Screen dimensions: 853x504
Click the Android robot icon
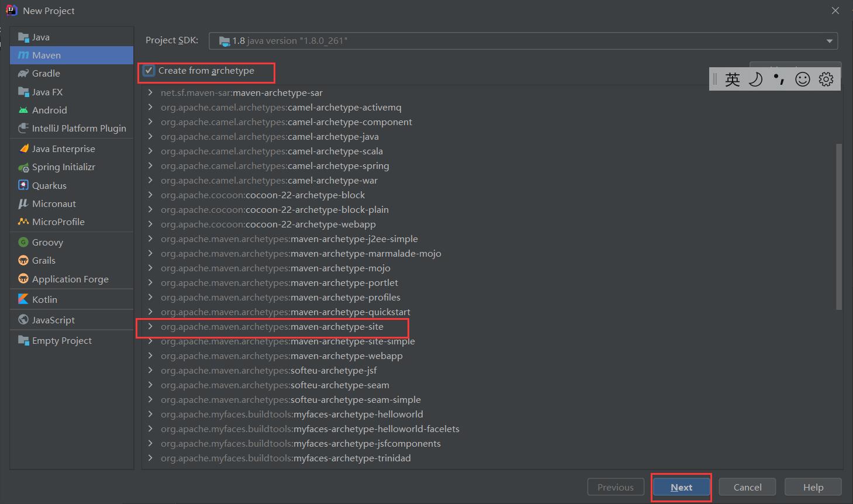tap(23, 110)
